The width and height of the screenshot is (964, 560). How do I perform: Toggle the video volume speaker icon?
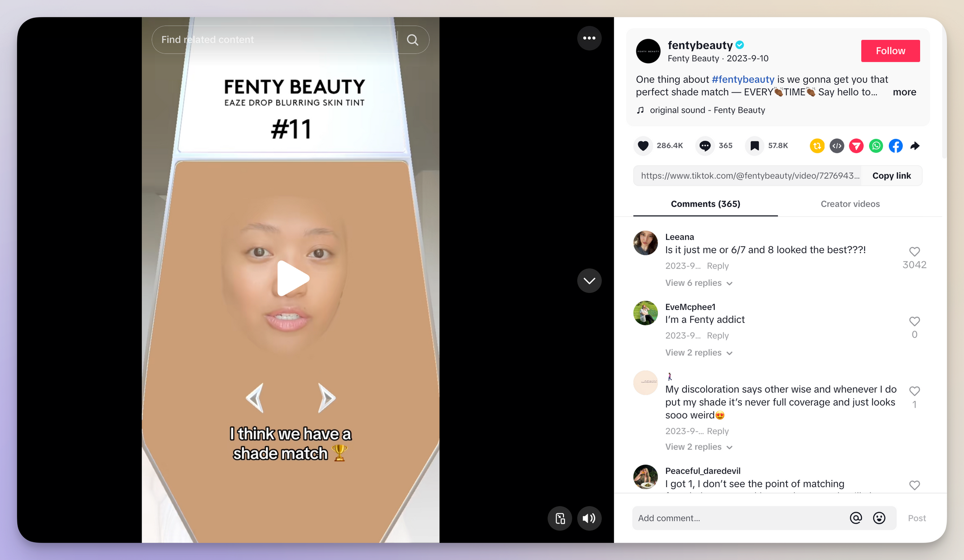coord(589,518)
